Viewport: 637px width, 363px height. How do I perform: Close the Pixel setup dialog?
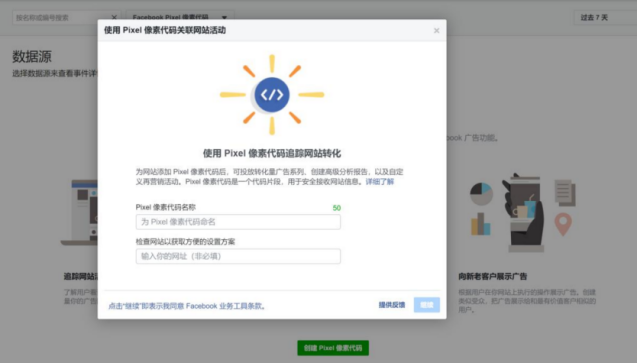(x=436, y=30)
